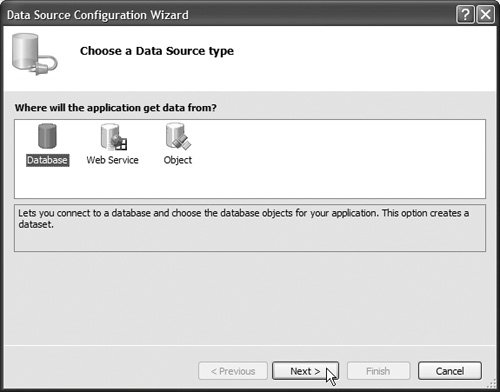Select the Database cylinder icon
This screenshot has width=500, height=392.
click(47, 136)
